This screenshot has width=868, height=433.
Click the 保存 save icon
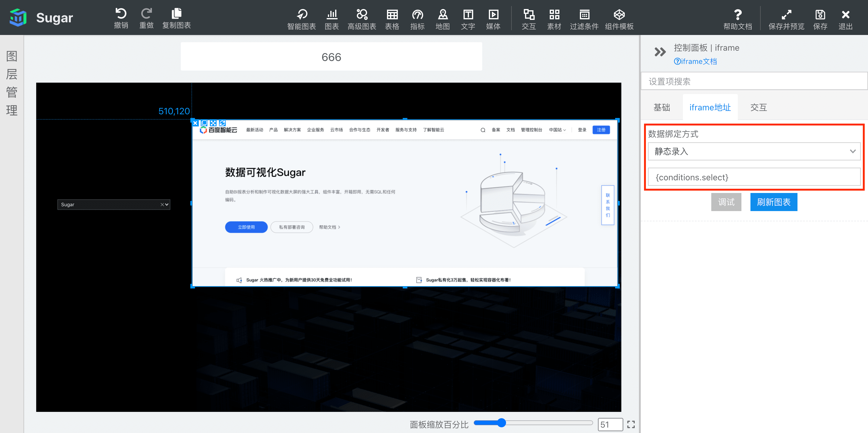coord(820,19)
